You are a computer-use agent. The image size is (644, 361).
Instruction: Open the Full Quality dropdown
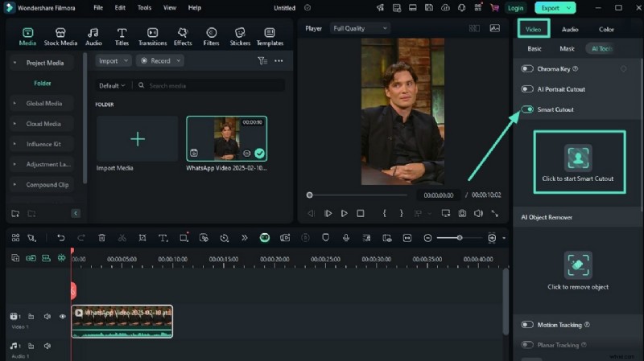click(x=360, y=28)
